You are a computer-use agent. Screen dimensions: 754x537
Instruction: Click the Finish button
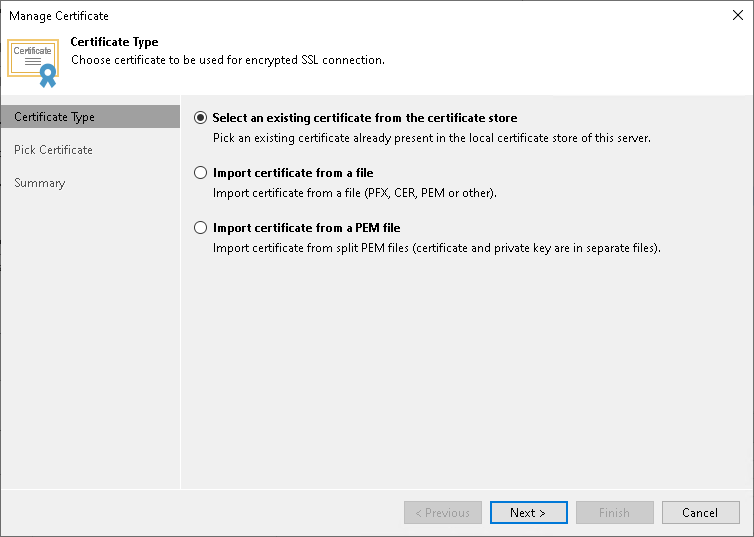pos(614,513)
